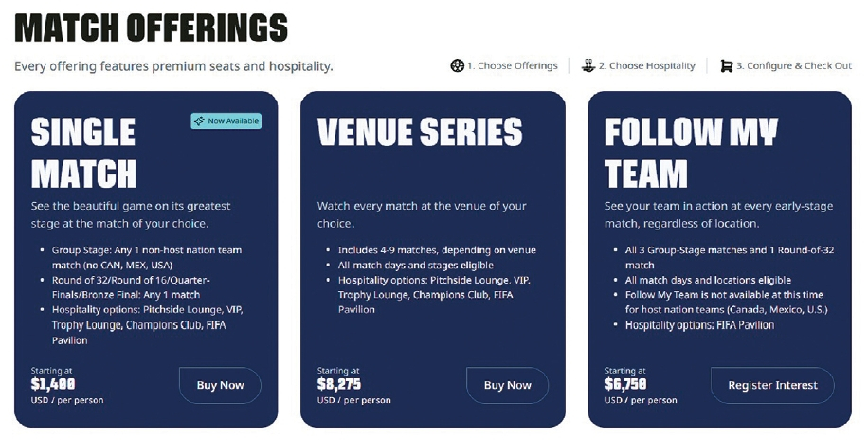
Task: Click the 'Match Offerings' page heading
Action: click(x=151, y=28)
